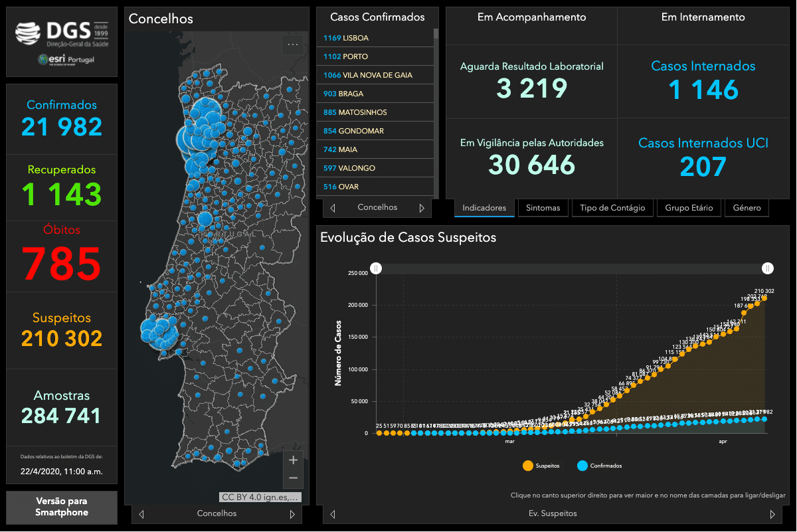Click the right chart range slider handle
797x532 pixels.
click(768, 268)
